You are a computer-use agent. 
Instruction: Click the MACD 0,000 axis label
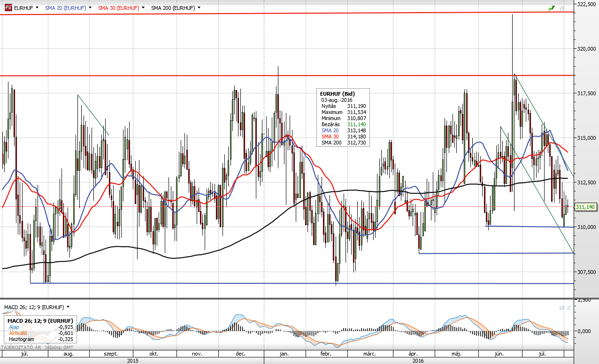584,331
